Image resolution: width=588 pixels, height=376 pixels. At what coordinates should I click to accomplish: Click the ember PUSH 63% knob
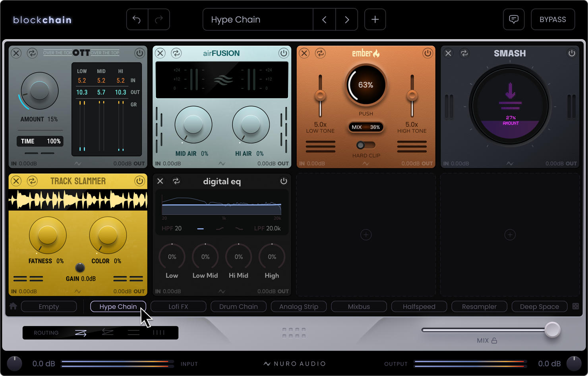[366, 85]
